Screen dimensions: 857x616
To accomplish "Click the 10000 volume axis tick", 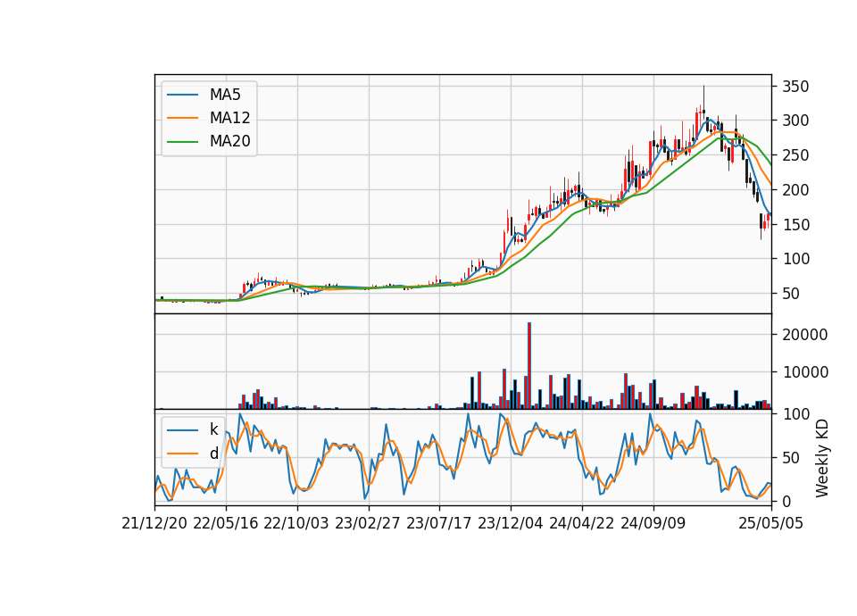I will pos(805,372).
